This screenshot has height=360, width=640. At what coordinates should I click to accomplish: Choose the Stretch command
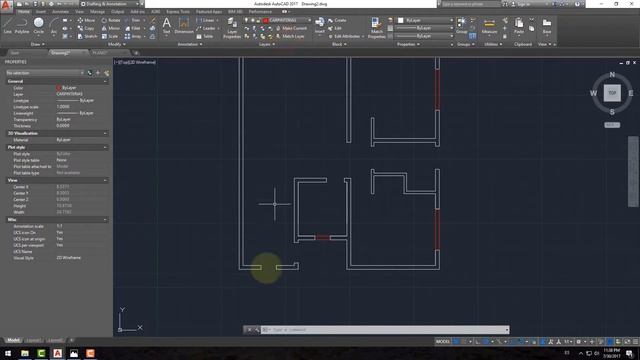tap(87, 36)
